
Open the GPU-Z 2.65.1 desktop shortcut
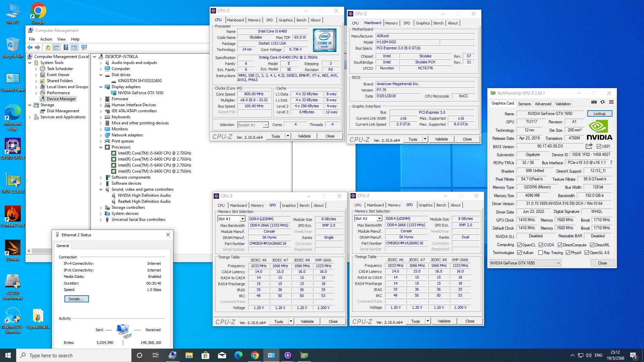click(13, 183)
